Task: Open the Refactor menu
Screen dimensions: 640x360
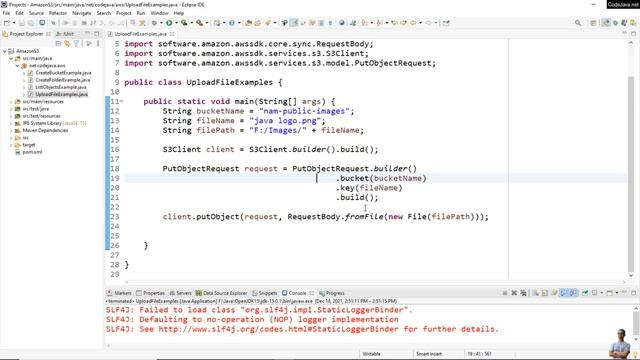Action: click(58, 13)
